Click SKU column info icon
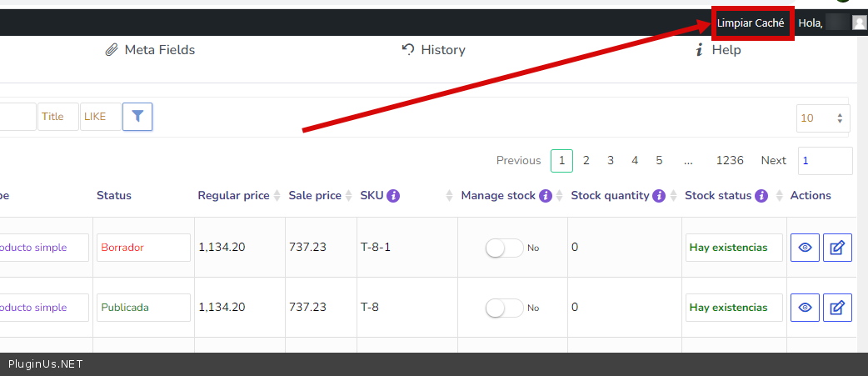868x376 pixels. coord(393,196)
